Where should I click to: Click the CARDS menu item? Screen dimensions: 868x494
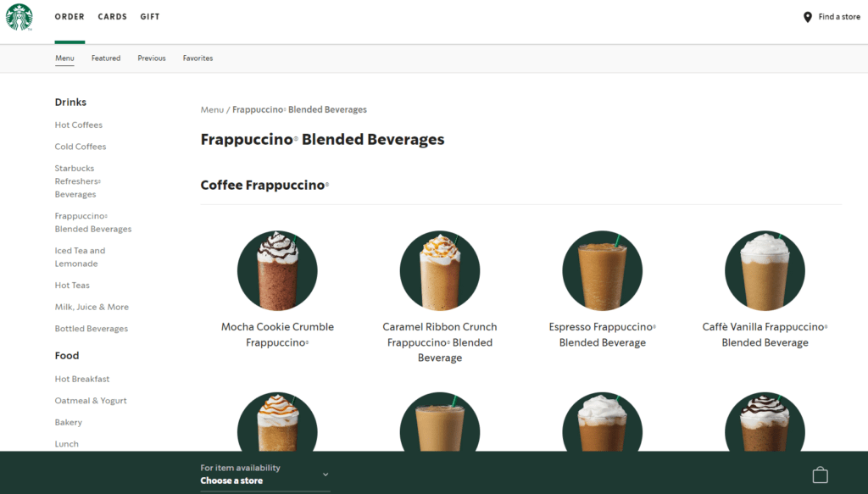pyautogui.click(x=112, y=16)
